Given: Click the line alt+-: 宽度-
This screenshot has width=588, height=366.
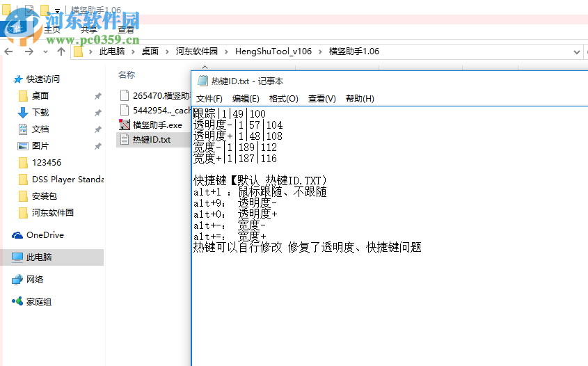Looking at the screenshot, I should click(x=230, y=225).
